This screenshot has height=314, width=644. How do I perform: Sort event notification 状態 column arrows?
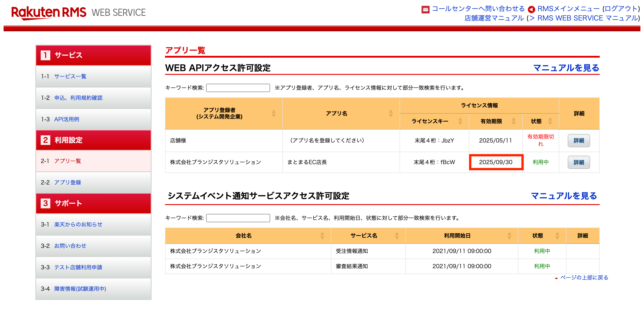(557, 236)
